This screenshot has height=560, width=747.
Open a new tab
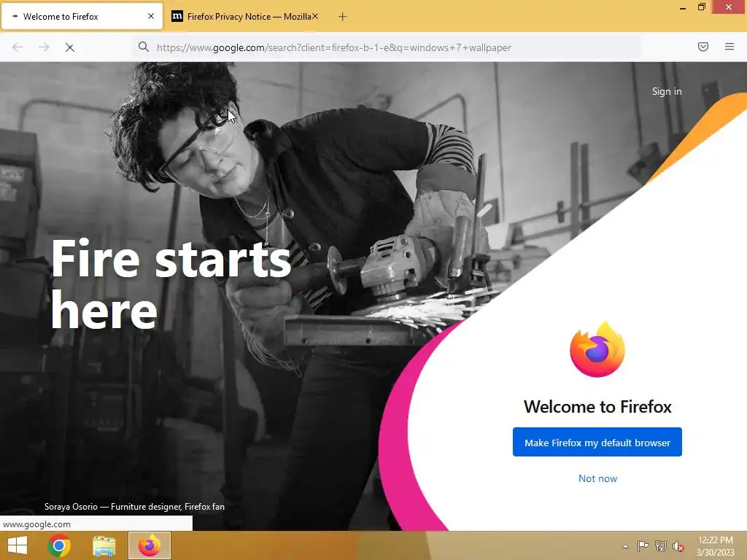342,17
